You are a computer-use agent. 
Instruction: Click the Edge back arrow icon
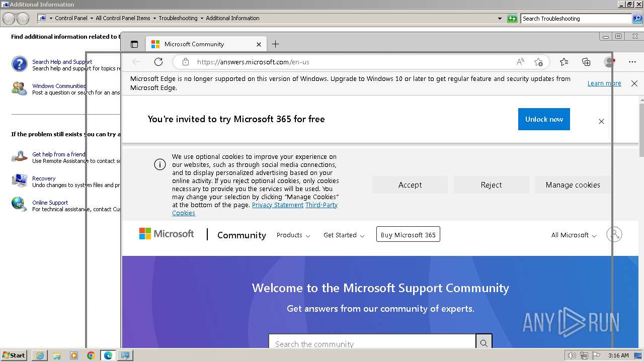click(136, 62)
